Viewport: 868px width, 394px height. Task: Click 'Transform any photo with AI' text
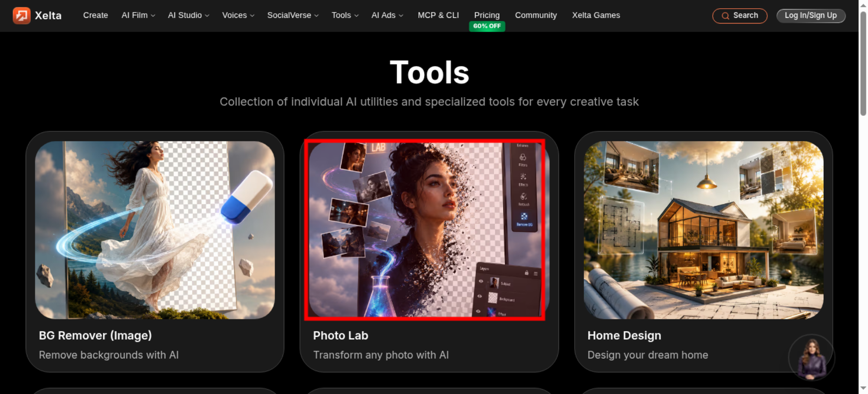(381, 355)
